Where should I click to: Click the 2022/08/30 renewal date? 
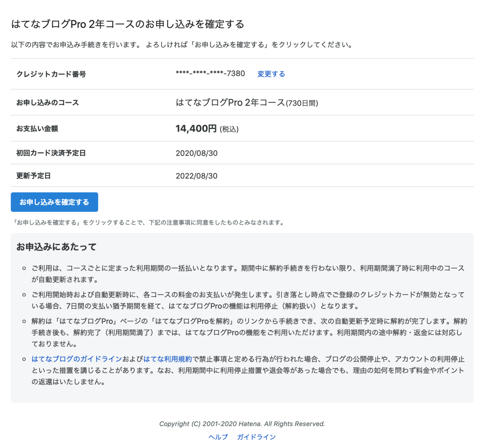click(196, 176)
